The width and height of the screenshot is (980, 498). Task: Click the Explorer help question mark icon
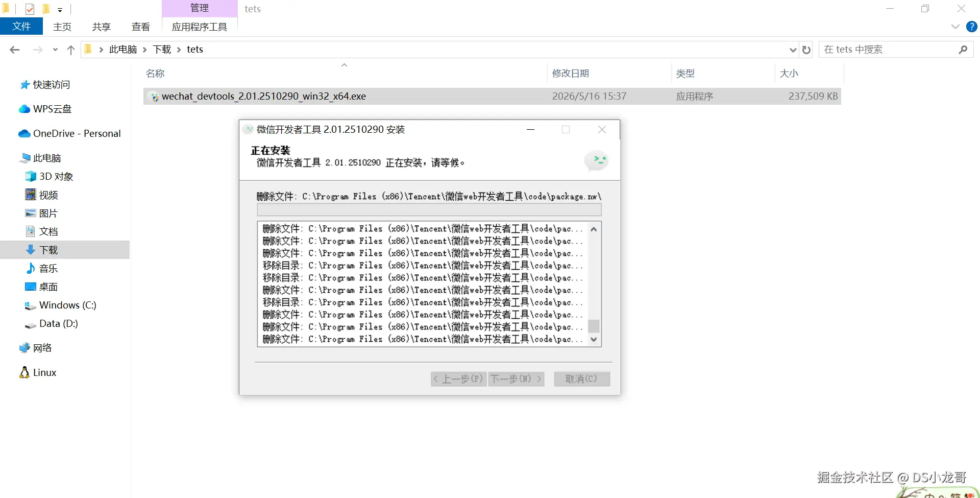pyautogui.click(x=972, y=27)
